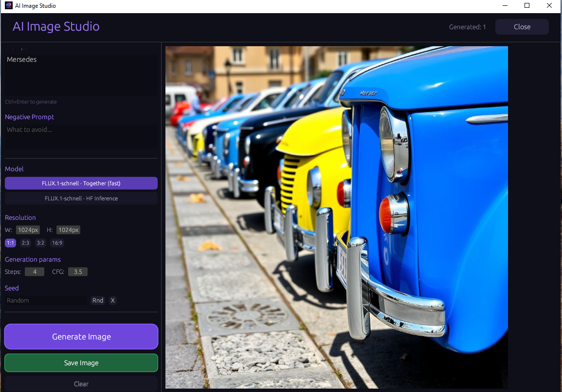This screenshot has width=562, height=392.
Task: Select FLUX.1-schnell HF Inference model
Action: point(81,198)
